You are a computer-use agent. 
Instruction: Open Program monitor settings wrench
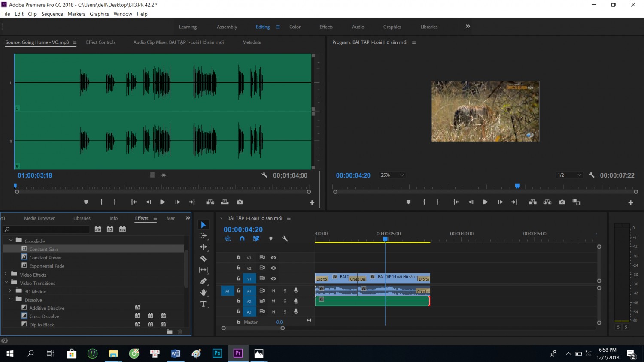point(591,175)
